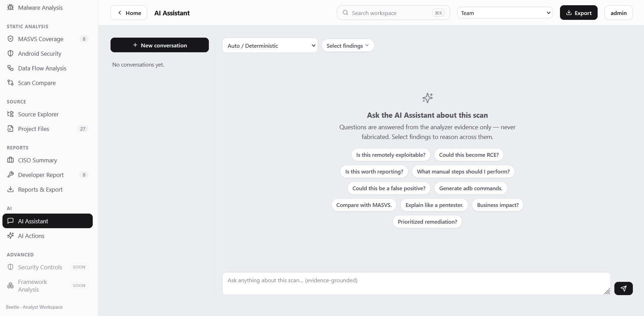The width and height of the screenshot is (644, 316).
Task: Open the Team dropdown
Action: (x=505, y=13)
